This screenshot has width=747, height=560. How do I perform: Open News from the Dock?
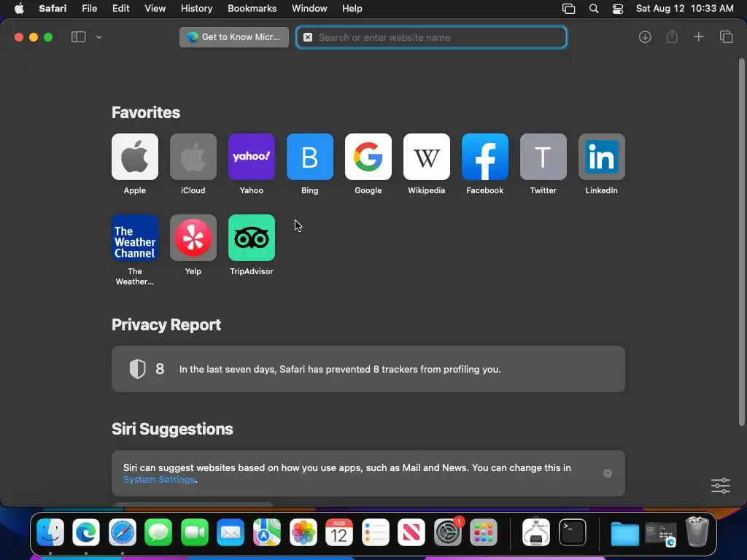(411, 532)
